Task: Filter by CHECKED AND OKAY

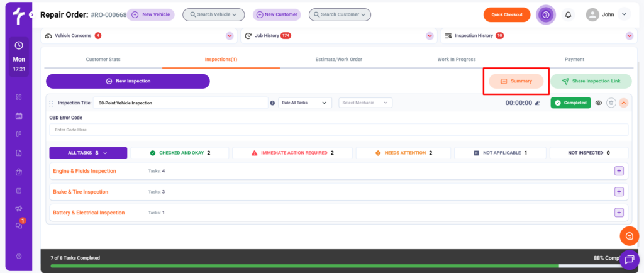Action: tap(179, 153)
